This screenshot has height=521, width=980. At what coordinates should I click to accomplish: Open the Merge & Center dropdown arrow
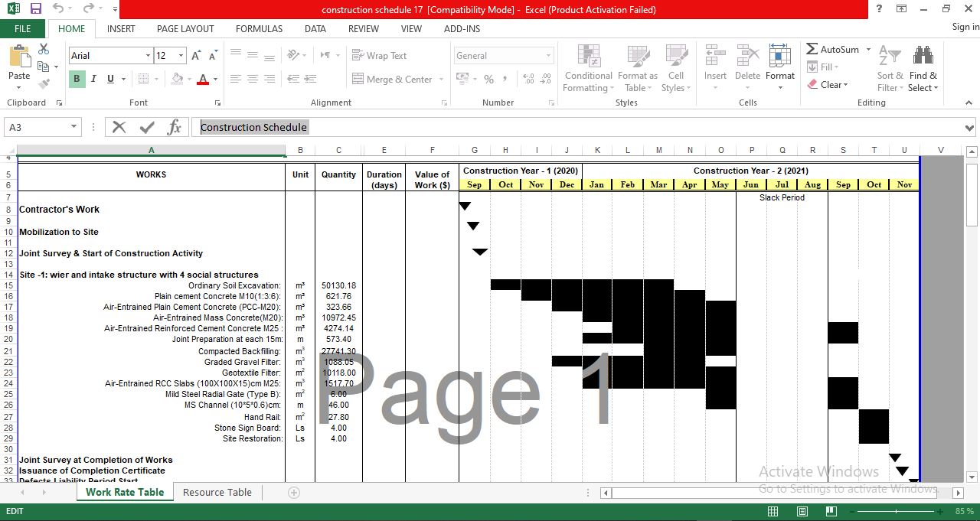[443, 79]
